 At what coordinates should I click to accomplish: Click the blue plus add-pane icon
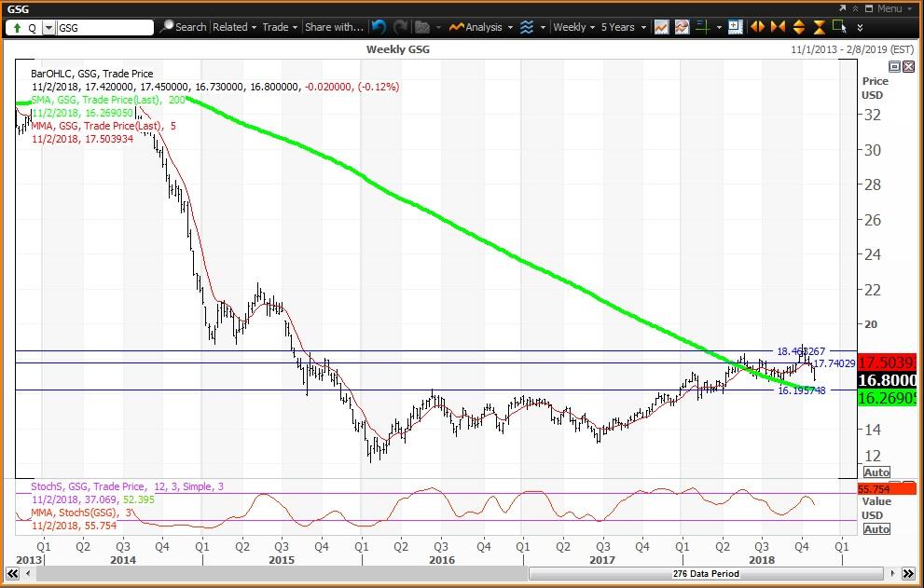[736, 27]
